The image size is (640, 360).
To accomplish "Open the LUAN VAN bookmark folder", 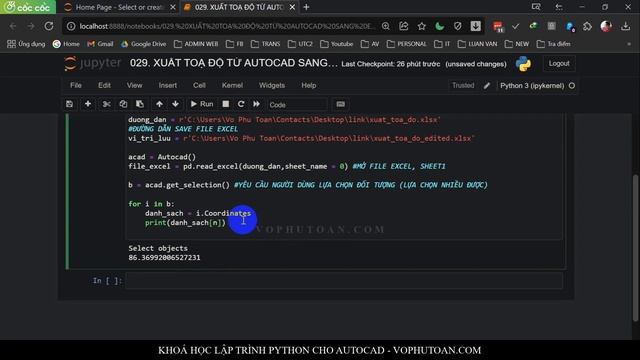I will tap(478, 44).
